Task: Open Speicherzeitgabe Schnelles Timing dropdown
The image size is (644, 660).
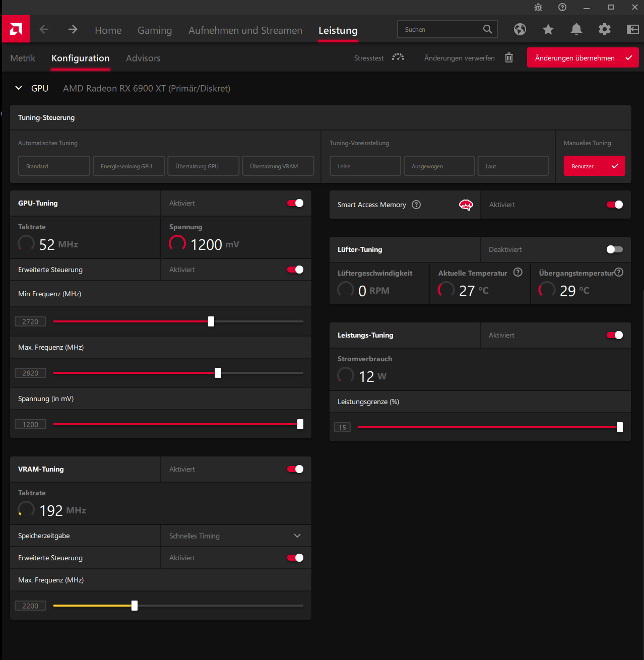Action: click(x=236, y=536)
